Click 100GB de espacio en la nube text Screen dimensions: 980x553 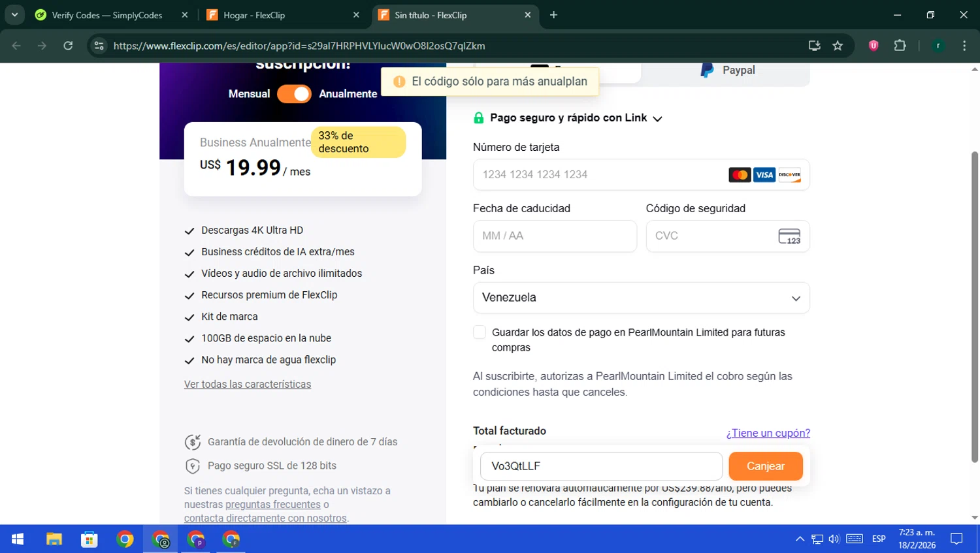tap(266, 338)
